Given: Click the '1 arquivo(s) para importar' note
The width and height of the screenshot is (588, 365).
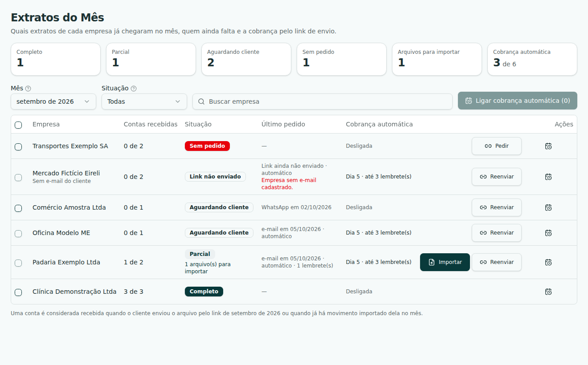Looking at the screenshot, I should pyautogui.click(x=208, y=268).
